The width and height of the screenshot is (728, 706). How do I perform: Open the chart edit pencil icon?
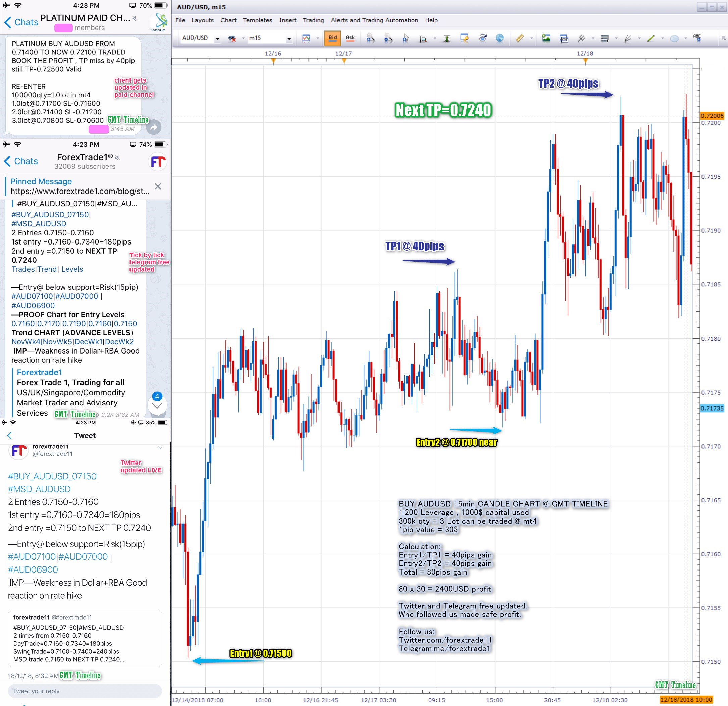[x=464, y=38]
